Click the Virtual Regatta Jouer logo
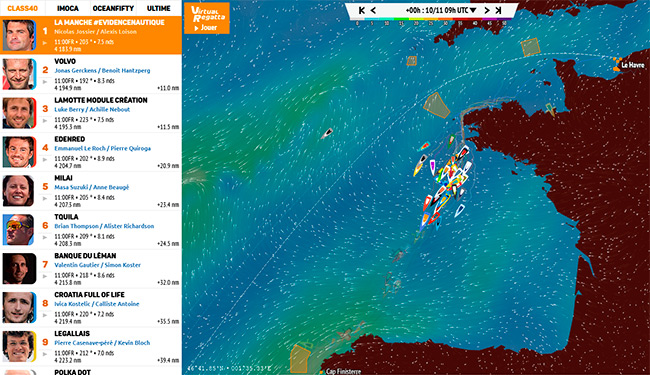The image size is (650, 375). (207, 18)
